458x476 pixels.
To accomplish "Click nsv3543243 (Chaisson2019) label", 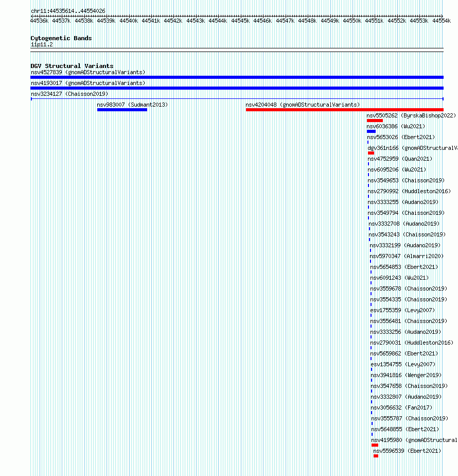I will (x=407, y=235).
